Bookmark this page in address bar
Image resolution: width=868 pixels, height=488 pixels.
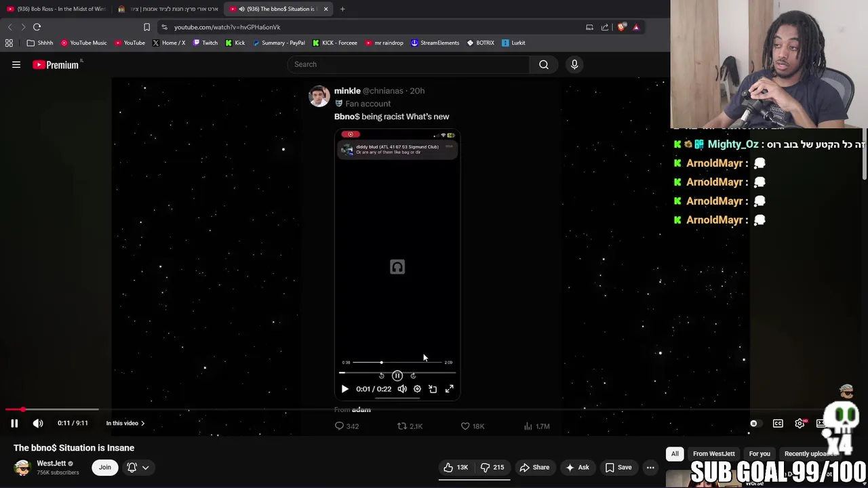click(x=146, y=27)
